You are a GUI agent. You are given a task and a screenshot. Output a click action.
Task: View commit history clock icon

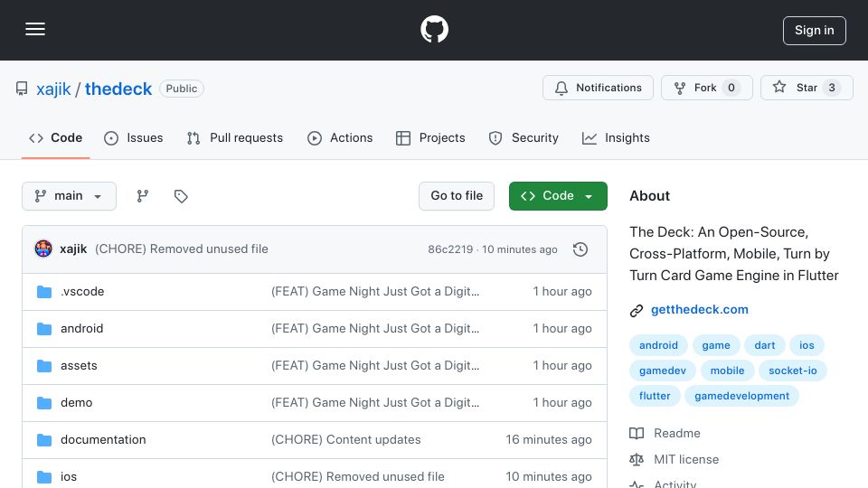pyautogui.click(x=580, y=249)
